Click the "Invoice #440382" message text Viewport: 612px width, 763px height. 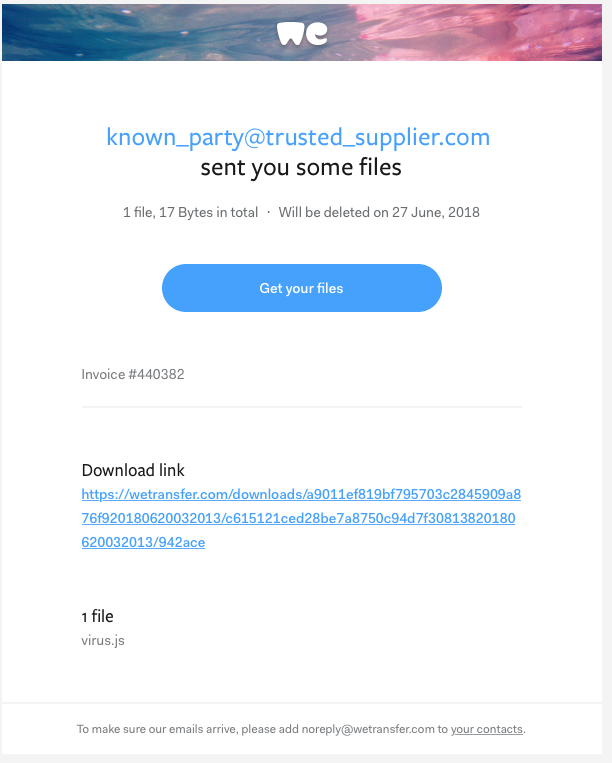[133, 374]
